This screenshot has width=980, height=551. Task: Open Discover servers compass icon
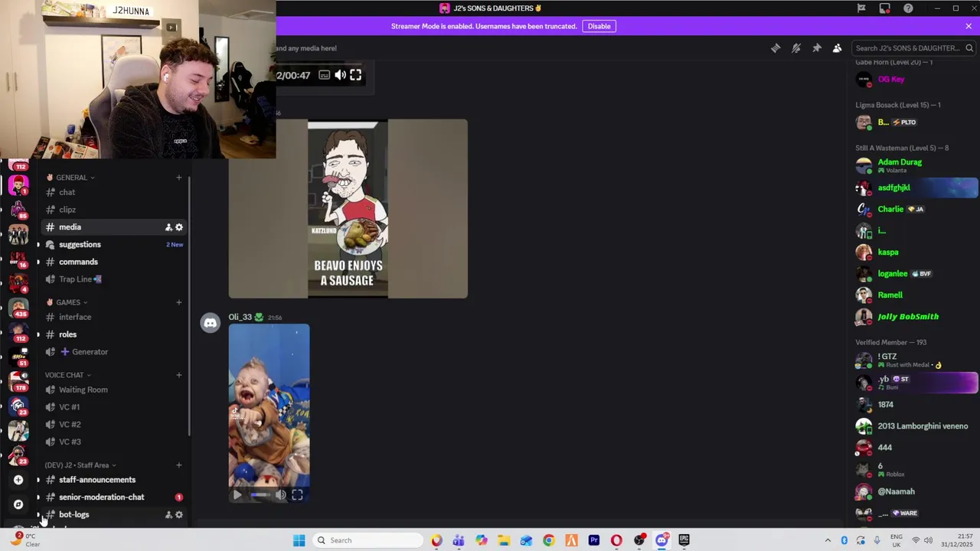pyautogui.click(x=18, y=504)
